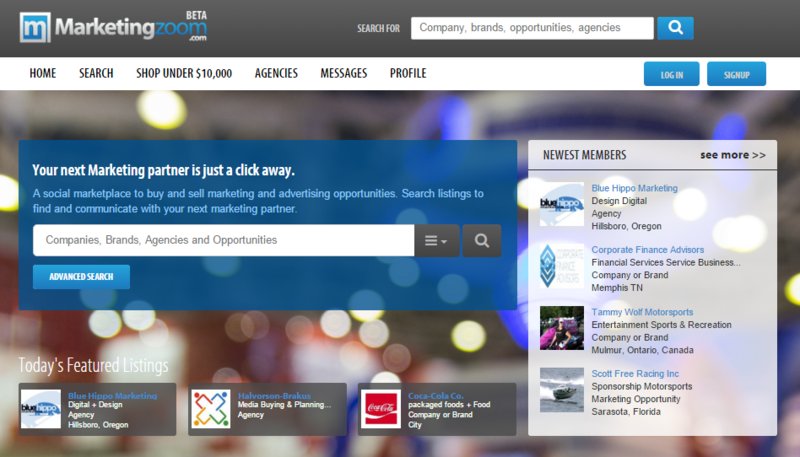The height and width of the screenshot is (457, 800).
Task: Open the MESSAGES menu item
Action: tap(343, 73)
